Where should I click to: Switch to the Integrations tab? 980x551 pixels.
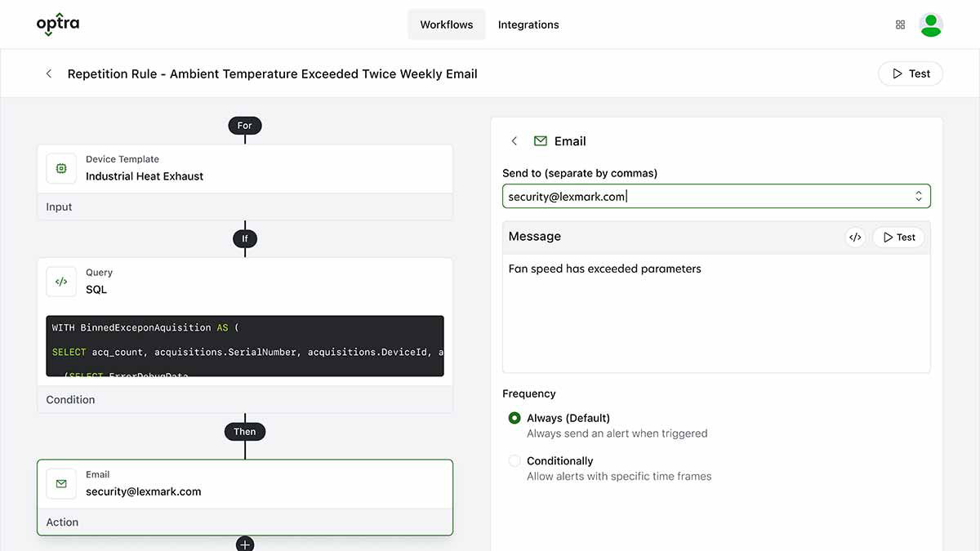(528, 24)
